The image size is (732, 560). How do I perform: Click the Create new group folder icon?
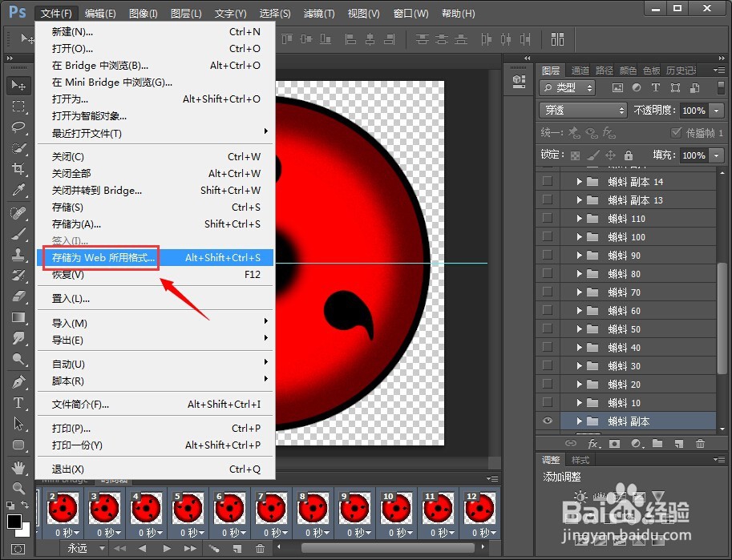657,443
